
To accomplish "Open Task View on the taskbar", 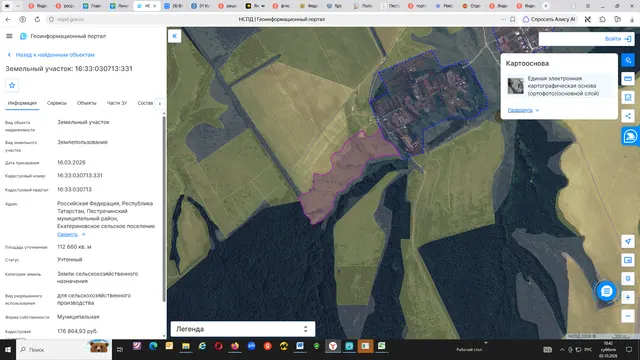I will pos(120,349).
